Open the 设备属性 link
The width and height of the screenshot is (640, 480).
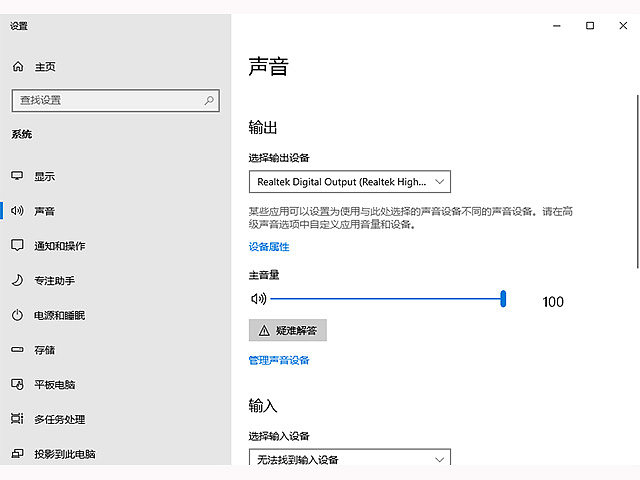point(269,247)
